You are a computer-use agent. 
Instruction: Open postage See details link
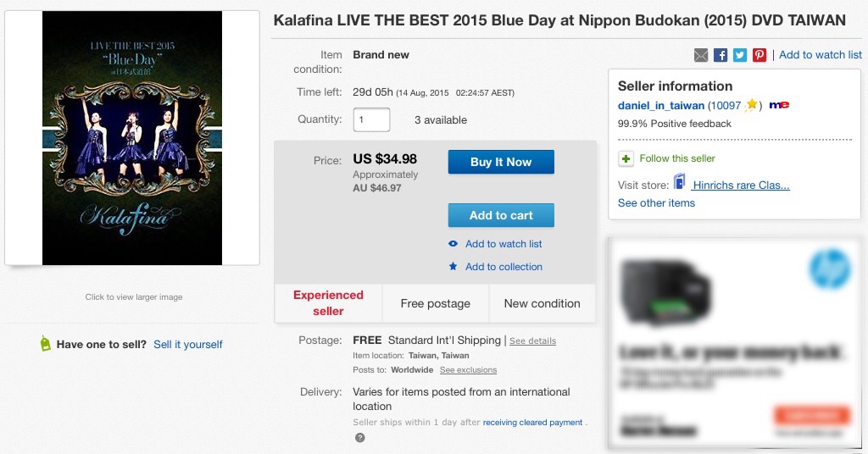[x=532, y=341]
